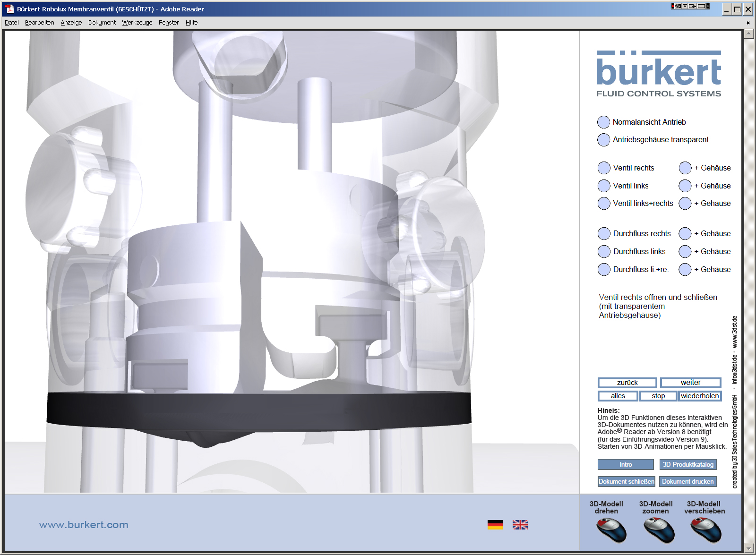Select the German flag language icon
This screenshot has height=555, width=756.
tap(495, 524)
